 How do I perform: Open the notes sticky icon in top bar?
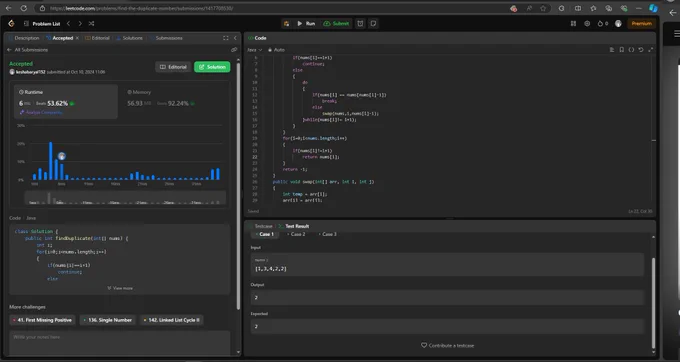coord(373,23)
